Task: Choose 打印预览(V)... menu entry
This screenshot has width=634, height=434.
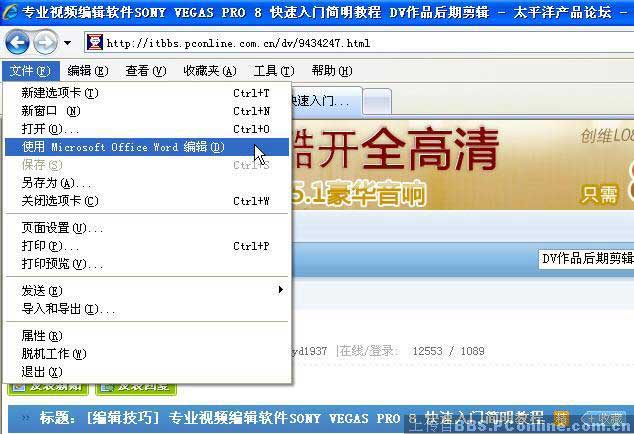Action: [x=147, y=264]
